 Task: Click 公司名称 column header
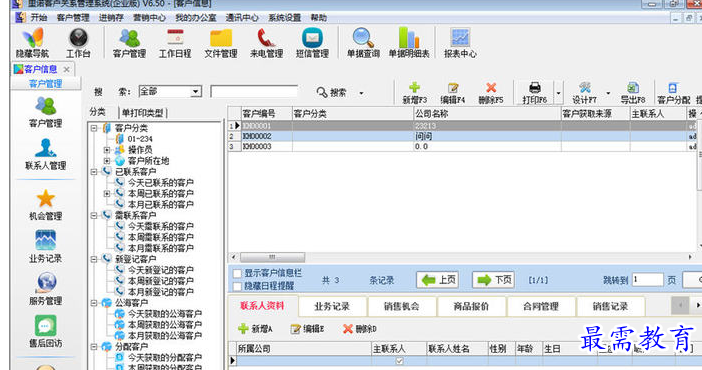click(x=487, y=114)
